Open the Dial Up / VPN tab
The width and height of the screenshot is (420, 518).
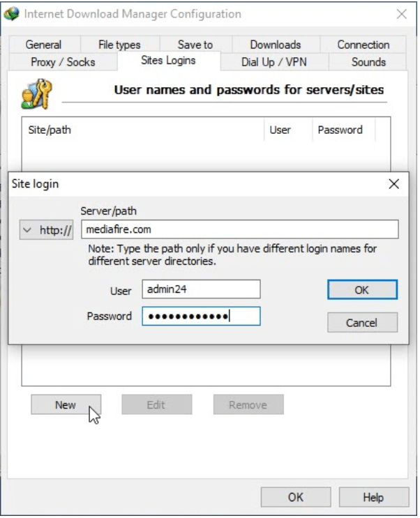coord(274,62)
